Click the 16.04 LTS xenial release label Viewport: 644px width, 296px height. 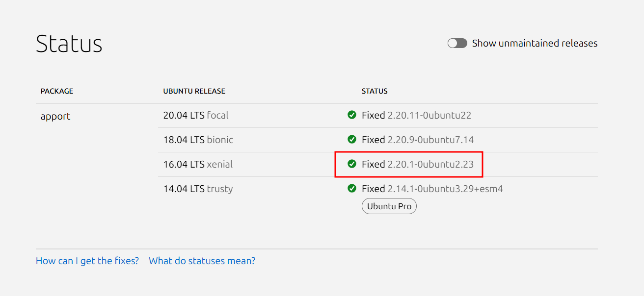pyautogui.click(x=198, y=164)
